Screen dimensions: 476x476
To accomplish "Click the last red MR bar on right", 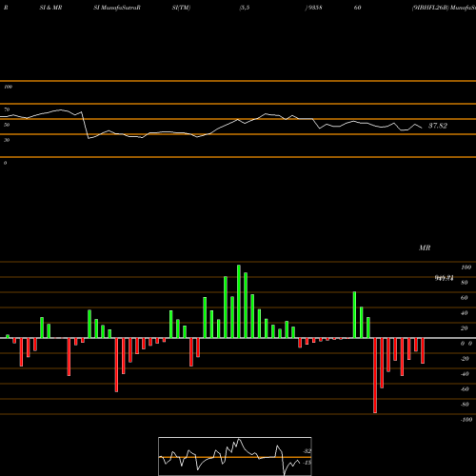I will [x=423, y=350].
